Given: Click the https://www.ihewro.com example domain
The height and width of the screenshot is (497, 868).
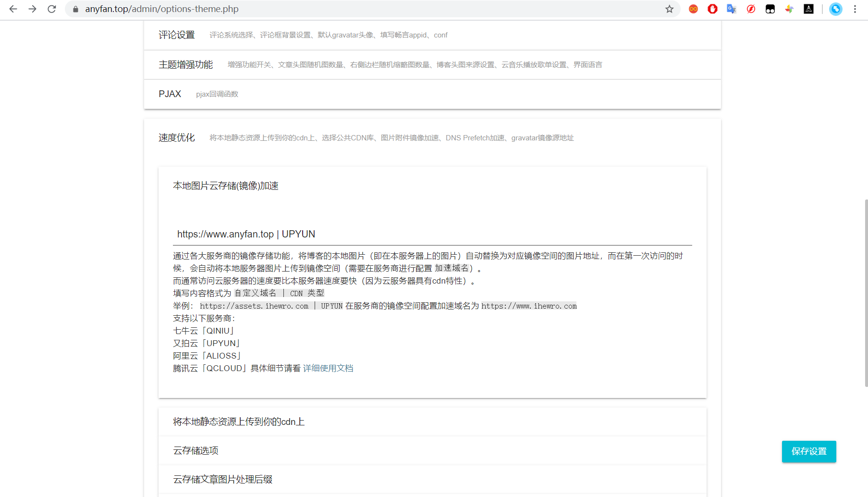Looking at the screenshot, I should (529, 306).
